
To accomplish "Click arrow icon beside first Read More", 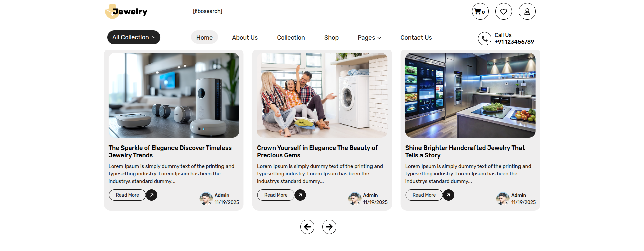I will coord(152,195).
